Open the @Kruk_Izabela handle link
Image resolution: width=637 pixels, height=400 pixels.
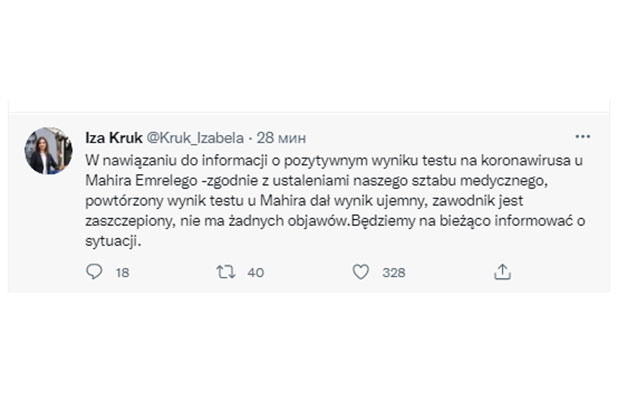pyautogui.click(x=195, y=138)
